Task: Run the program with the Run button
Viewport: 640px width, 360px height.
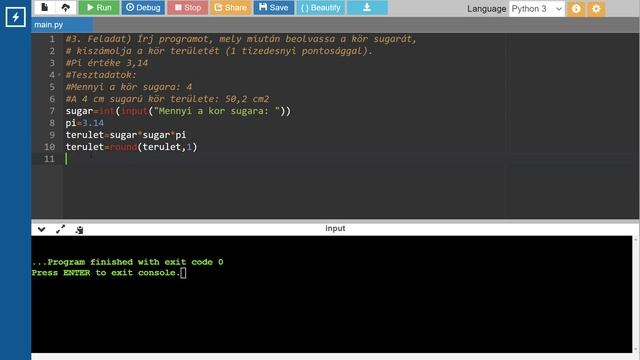Action: pyautogui.click(x=99, y=8)
